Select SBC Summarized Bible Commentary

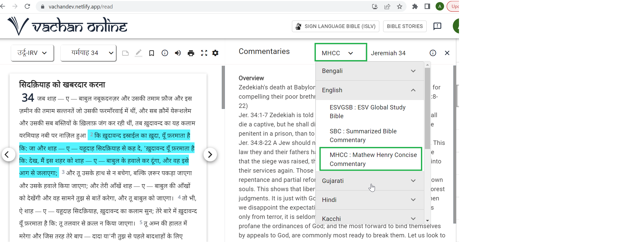click(x=363, y=135)
